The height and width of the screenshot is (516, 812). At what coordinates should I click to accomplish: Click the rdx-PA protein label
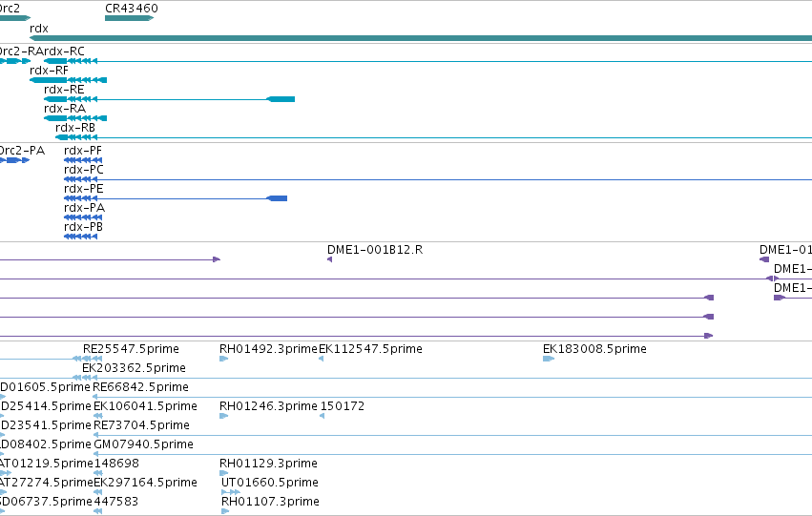click(84, 208)
